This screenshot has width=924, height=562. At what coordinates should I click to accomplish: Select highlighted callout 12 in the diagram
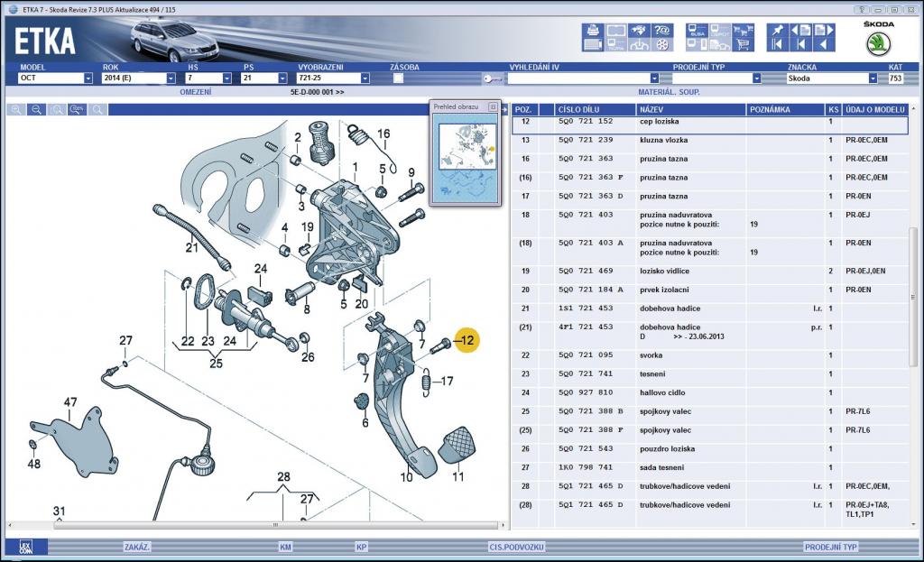467,340
